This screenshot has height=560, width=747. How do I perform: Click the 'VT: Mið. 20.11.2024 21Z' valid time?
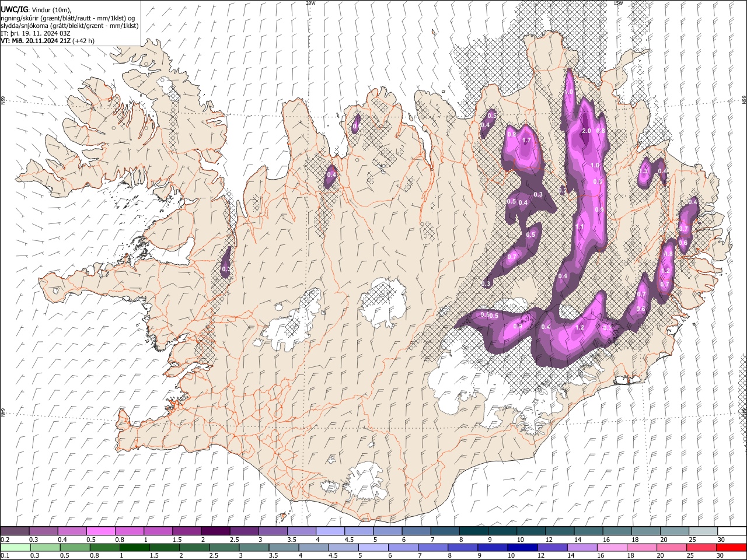(36, 41)
